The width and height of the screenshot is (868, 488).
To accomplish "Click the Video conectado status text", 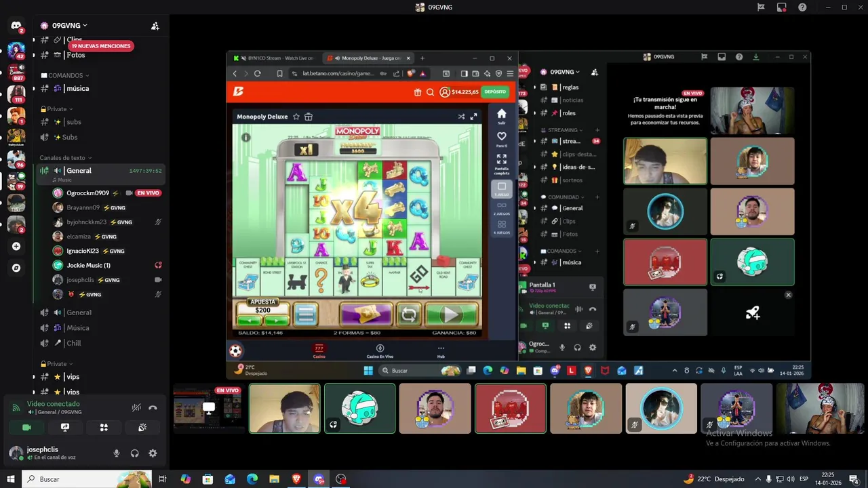I will point(53,404).
